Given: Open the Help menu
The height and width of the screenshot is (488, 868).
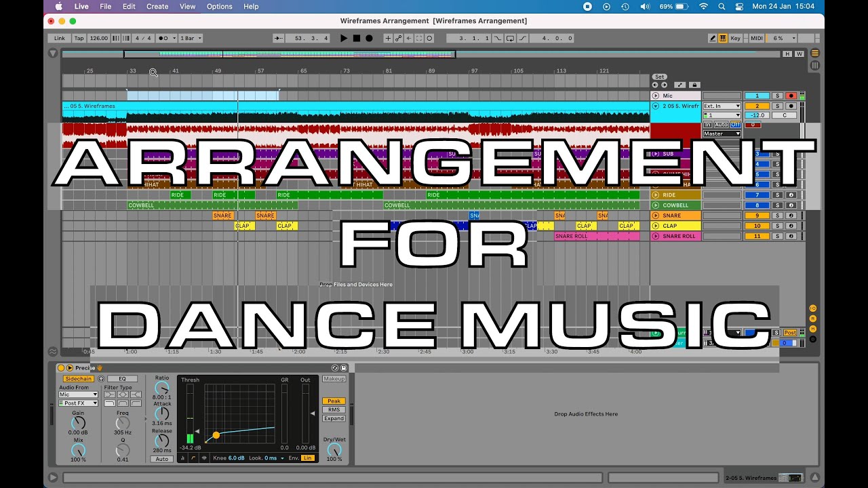Looking at the screenshot, I should [x=251, y=7].
